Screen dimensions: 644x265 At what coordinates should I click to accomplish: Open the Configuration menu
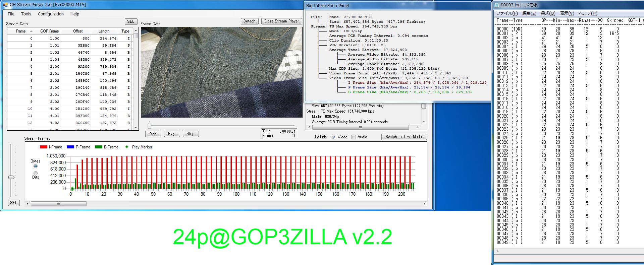pyautogui.click(x=51, y=14)
